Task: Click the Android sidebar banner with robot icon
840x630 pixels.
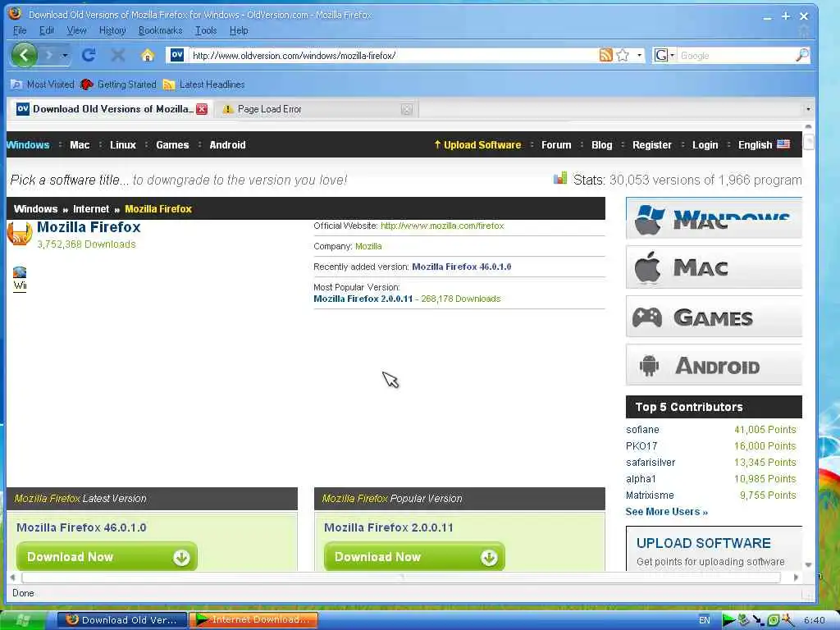Action: [x=714, y=365]
